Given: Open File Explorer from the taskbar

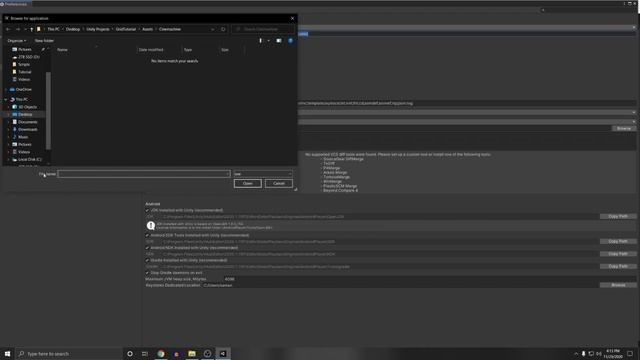Looking at the screenshot, I should [x=192, y=353].
